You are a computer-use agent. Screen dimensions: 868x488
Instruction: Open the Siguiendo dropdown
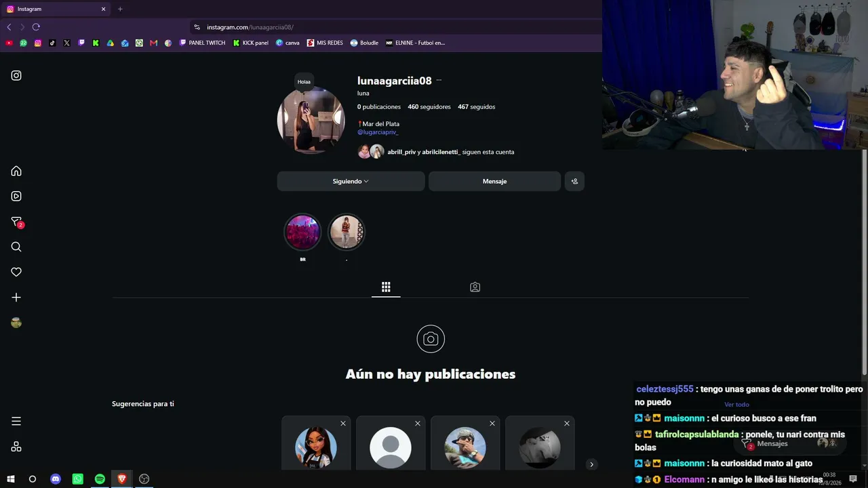(x=351, y=181)
